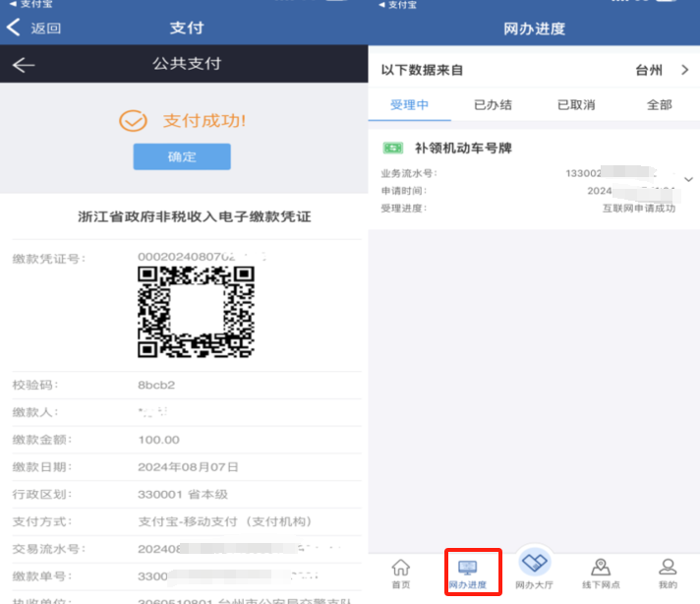Select the 缴款凭证号 number value
This screenshot has width=700, height=604.
202,257
